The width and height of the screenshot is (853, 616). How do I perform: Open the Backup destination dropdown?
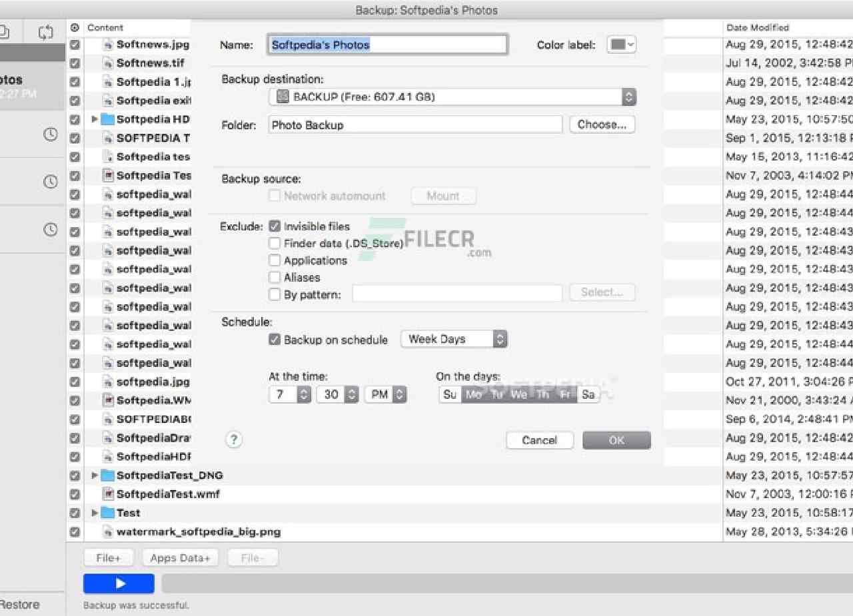click(452, 97)
